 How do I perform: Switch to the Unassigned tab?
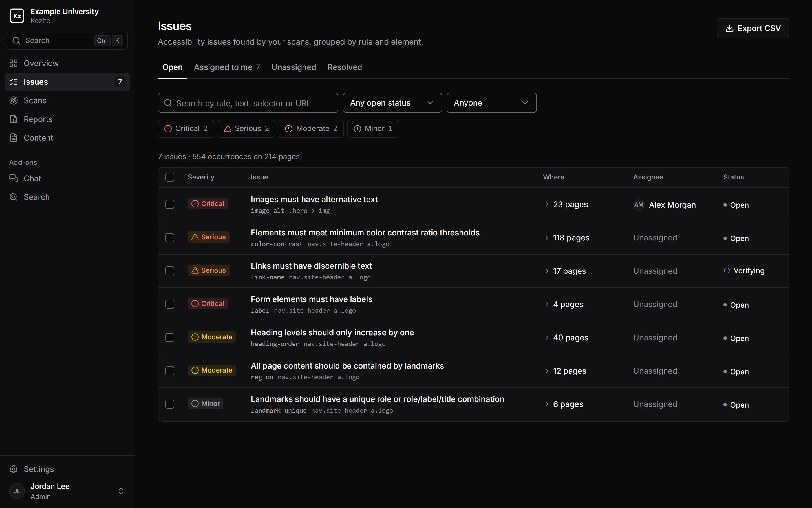(294, 67)
